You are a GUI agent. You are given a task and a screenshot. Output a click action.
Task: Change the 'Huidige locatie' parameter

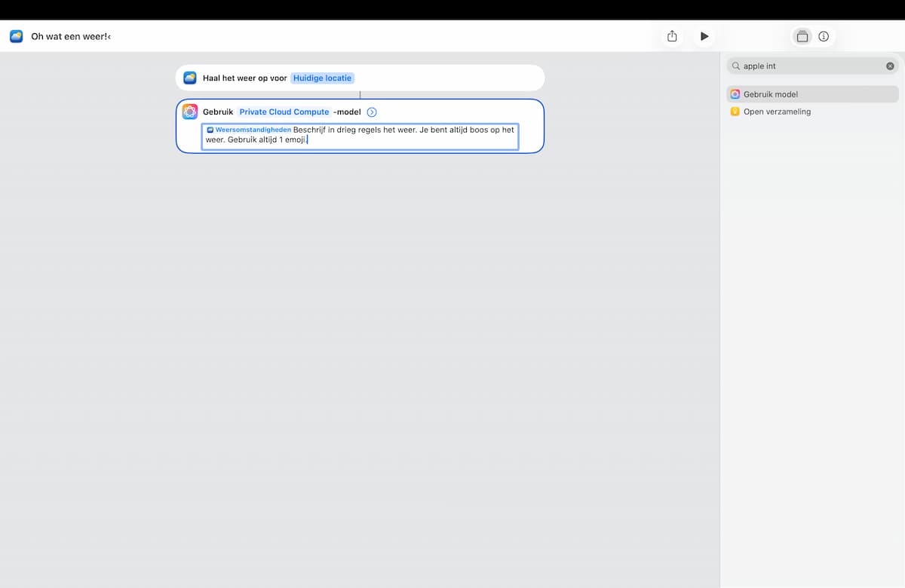tap(323, 78)
